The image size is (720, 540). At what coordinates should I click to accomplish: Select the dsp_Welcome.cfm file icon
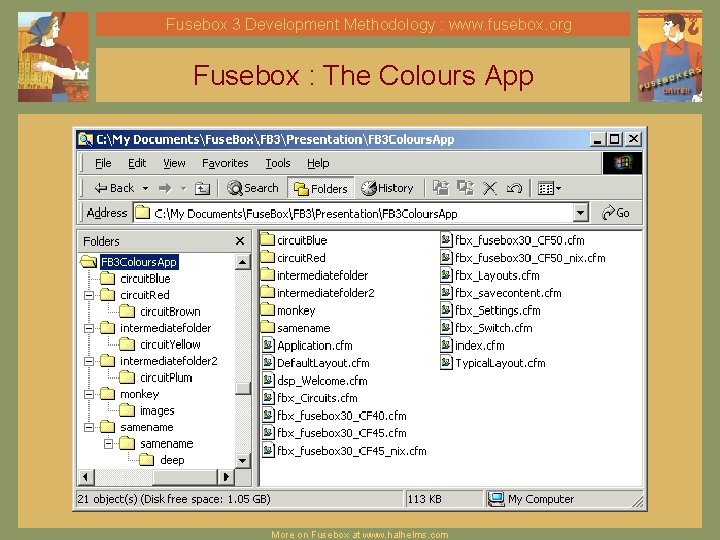tap(268, 380)
